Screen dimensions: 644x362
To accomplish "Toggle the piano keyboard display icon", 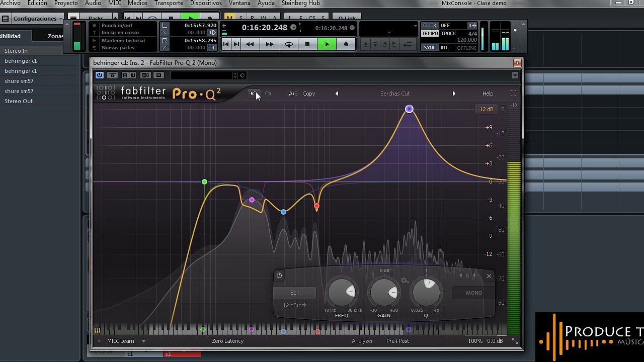I will (x=97, y=330).
